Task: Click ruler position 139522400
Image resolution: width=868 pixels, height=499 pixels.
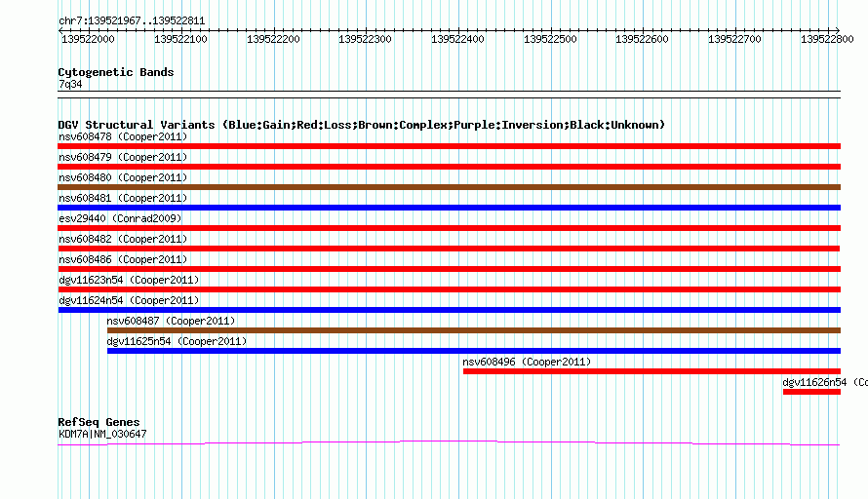Action: (457, 39)
